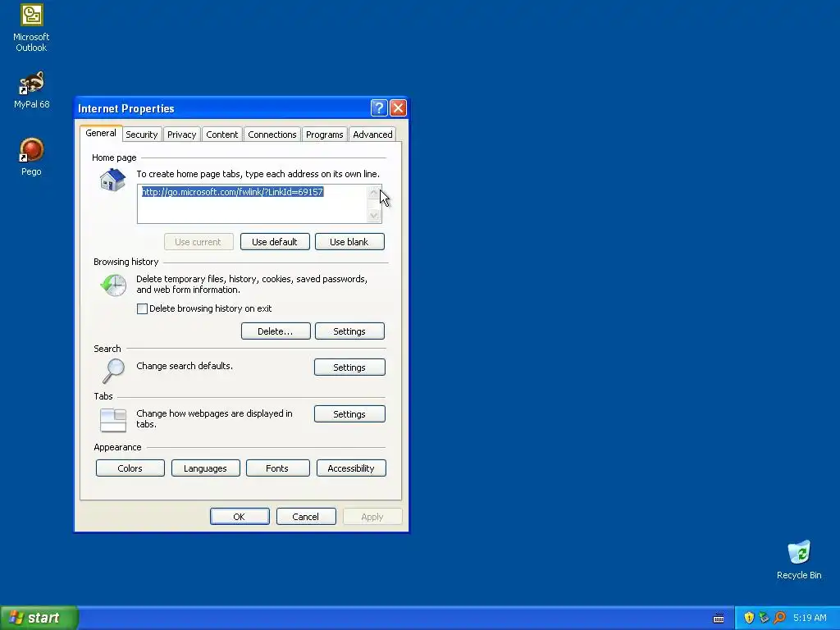Select the Recycle Bin icon
This screenshot has height=630, width=840.
799,559
